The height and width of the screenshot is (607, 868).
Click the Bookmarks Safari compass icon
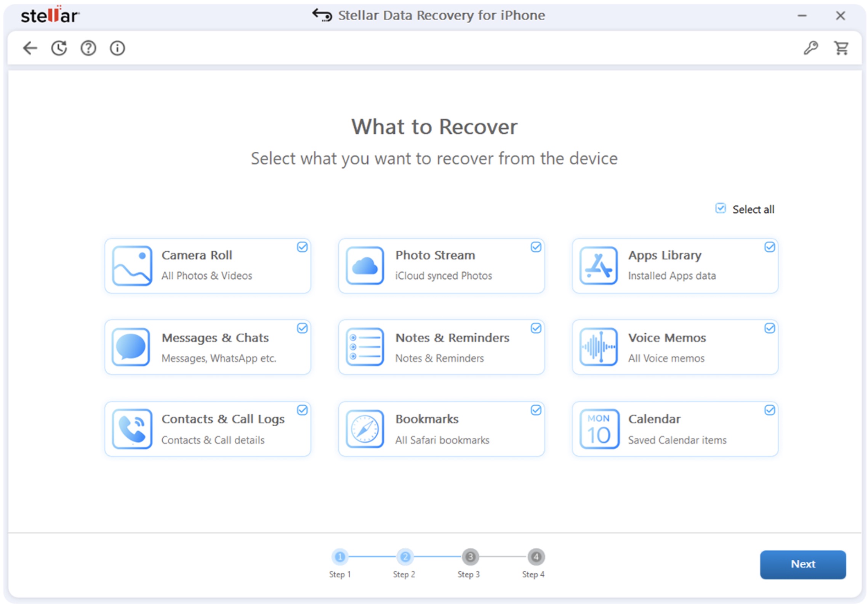[x=365, y=429]
